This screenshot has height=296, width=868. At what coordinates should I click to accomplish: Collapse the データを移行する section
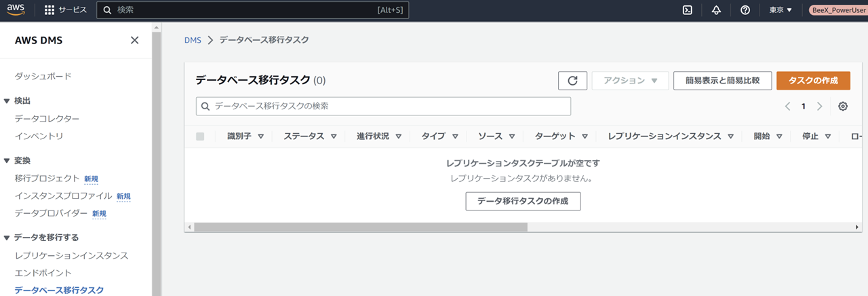coord(7,238)
